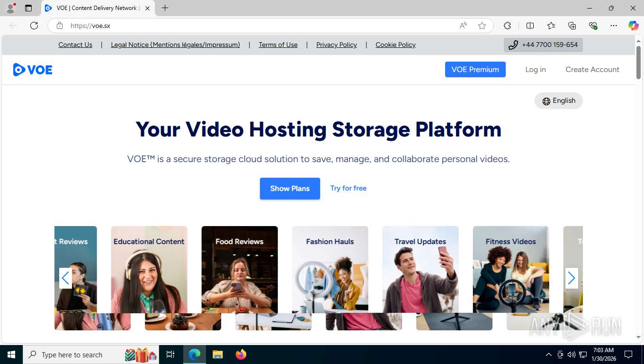The width and height of the screenshot is (644, 364).
Task: Open the Windows Start menu
Action: tap(11, 355)
